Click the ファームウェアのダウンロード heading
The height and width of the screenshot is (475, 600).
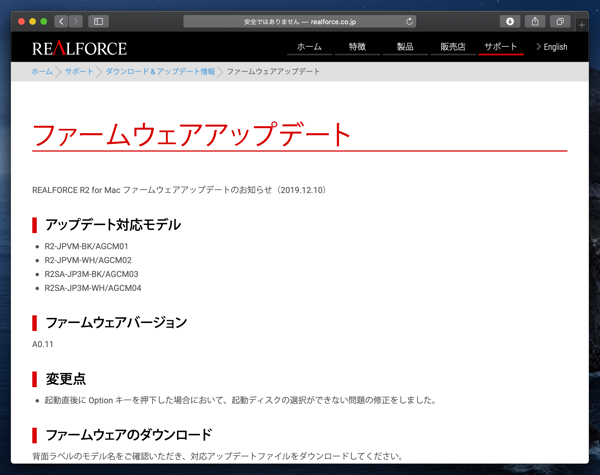pos(129,435)
